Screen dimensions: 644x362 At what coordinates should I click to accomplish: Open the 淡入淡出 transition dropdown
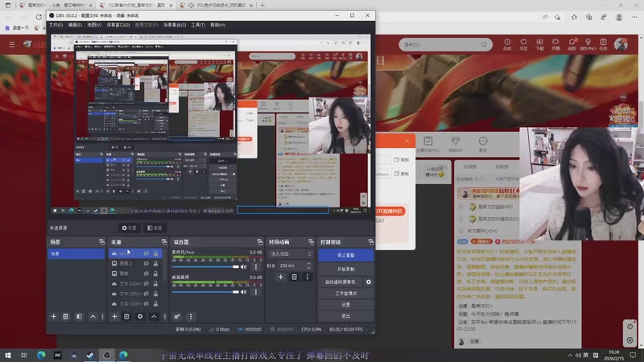click(x=291, y=254)
